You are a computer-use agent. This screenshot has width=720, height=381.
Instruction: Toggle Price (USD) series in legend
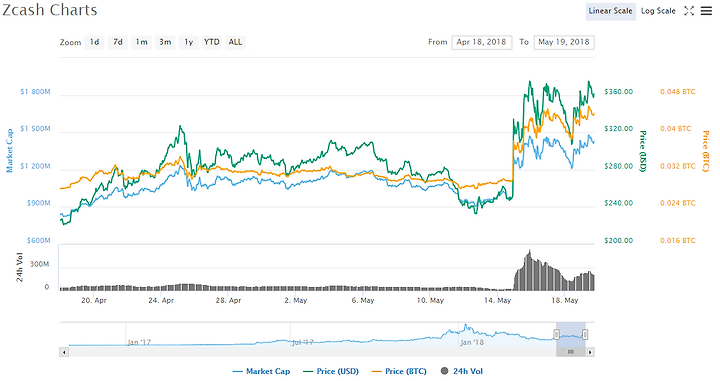331,371
